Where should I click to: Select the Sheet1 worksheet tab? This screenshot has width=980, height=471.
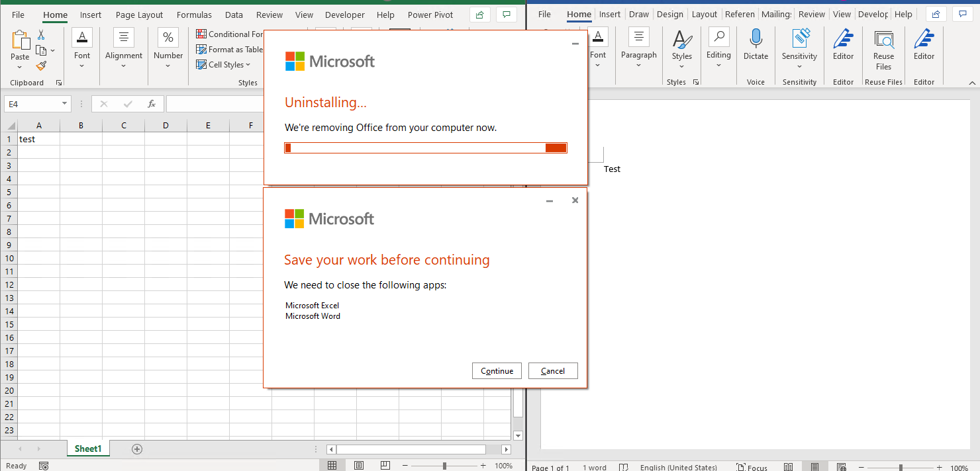pos(88,448)
